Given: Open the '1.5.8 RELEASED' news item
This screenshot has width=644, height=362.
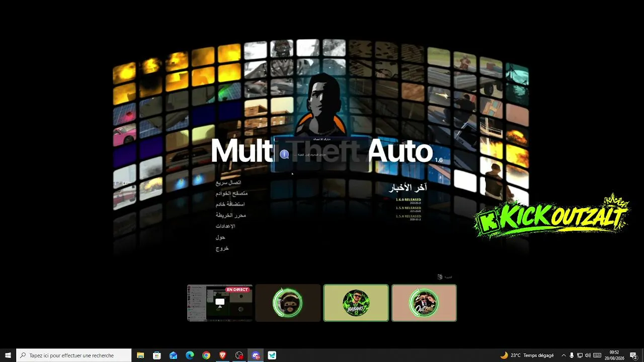Looking at the screenshot, I should (408, 216).
